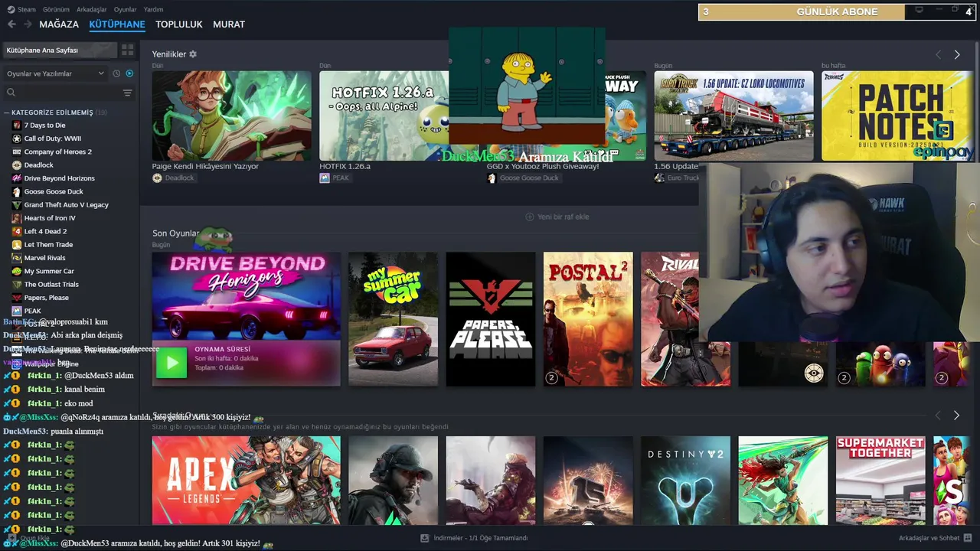Switch to the KÜTÜPHANE tab
This screenshot has height=551, width=980.
(117, 24)
